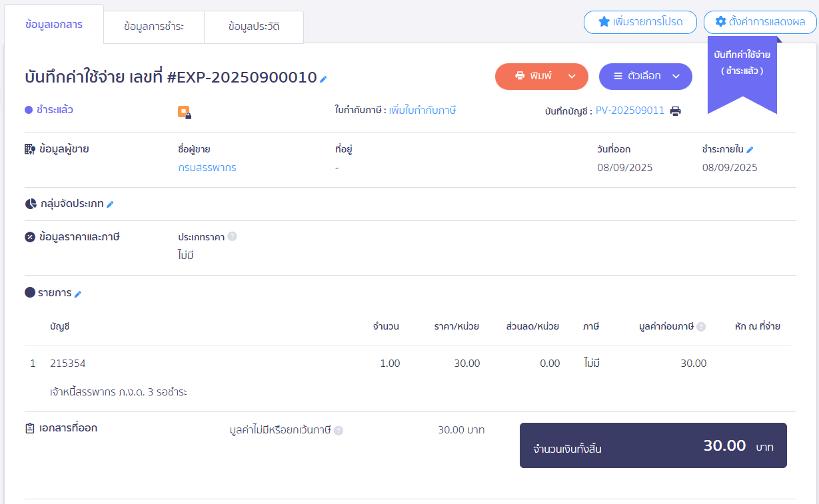Viewport: 819px width, 504px height.
Task: Edit ชำระภายใน due date pencil icon
Action: 750,150
